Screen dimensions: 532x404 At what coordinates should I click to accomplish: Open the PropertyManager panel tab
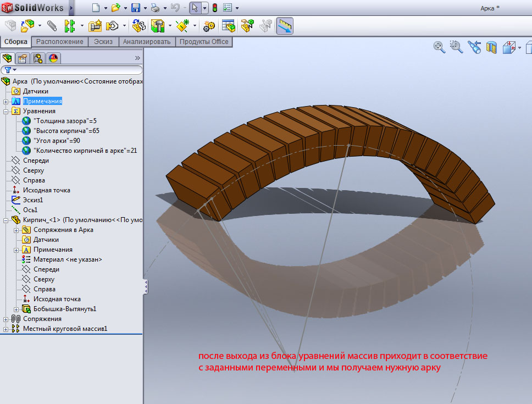23,58
